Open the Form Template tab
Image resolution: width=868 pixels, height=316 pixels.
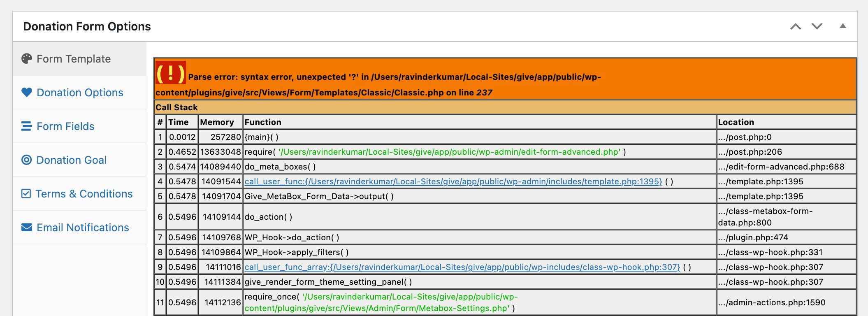[79, 59]
